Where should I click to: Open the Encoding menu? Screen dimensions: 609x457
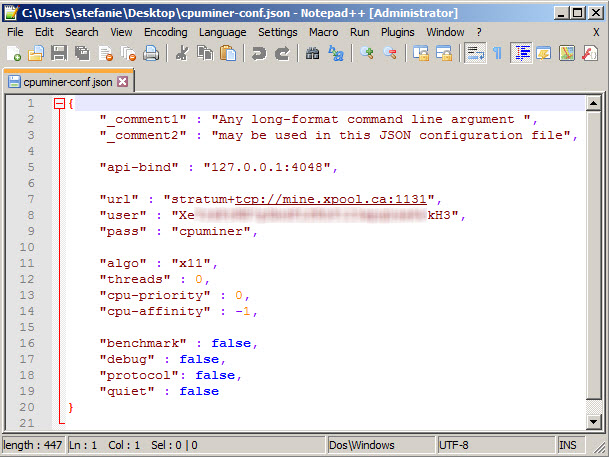tap(165, 32)
